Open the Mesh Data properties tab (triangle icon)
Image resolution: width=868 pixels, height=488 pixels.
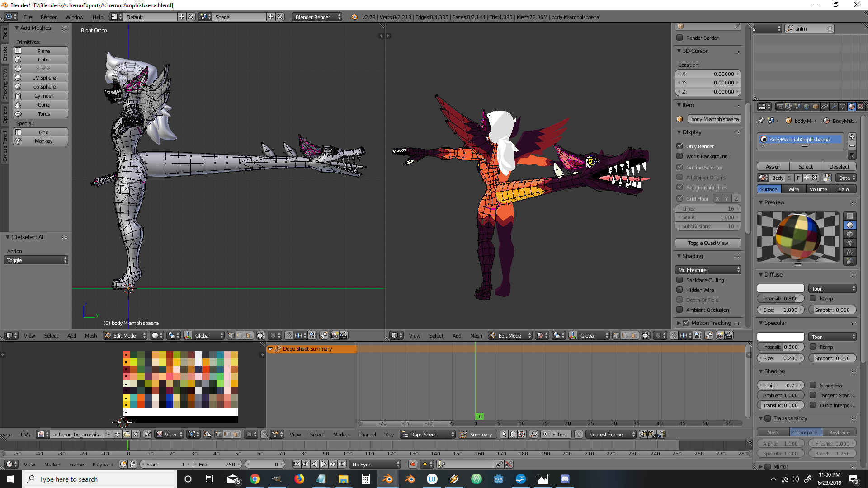click(x=843, y=107)
